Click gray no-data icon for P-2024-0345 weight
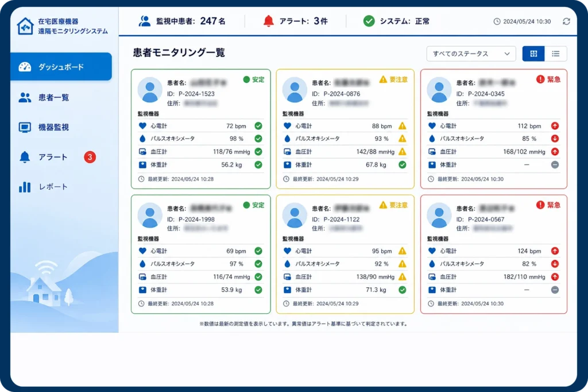The width and height of the screenshot is (588, 392). click(555, 164)
